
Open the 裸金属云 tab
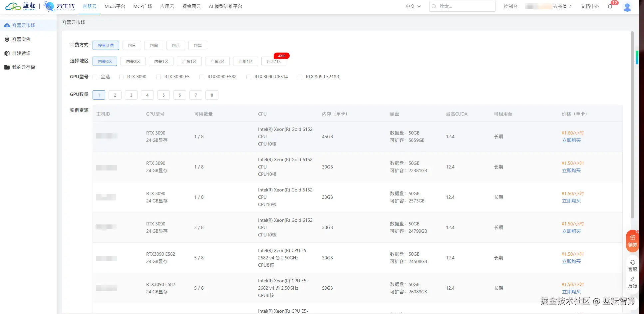[x=191, y=6]
